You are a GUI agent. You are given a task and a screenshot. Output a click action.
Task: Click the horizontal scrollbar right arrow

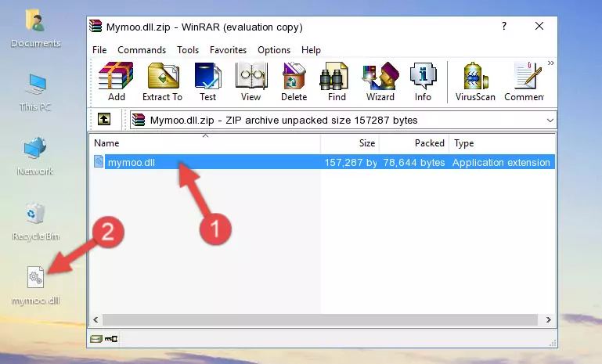point(549,319)
